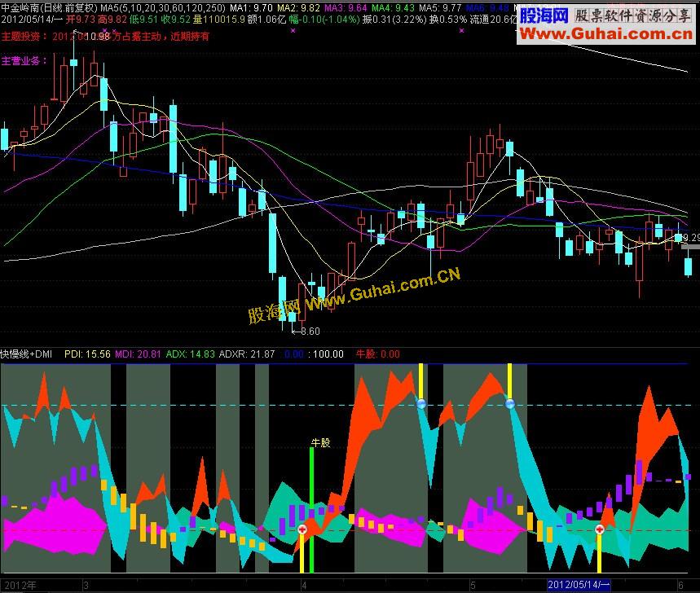Click the month 4 tick on time axis

click(304, 586)
